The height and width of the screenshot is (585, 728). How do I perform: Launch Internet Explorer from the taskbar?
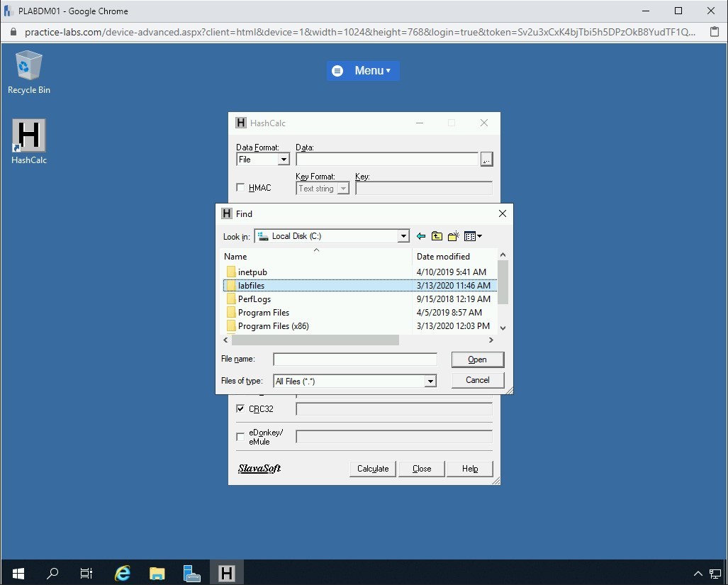pos(123,573)
